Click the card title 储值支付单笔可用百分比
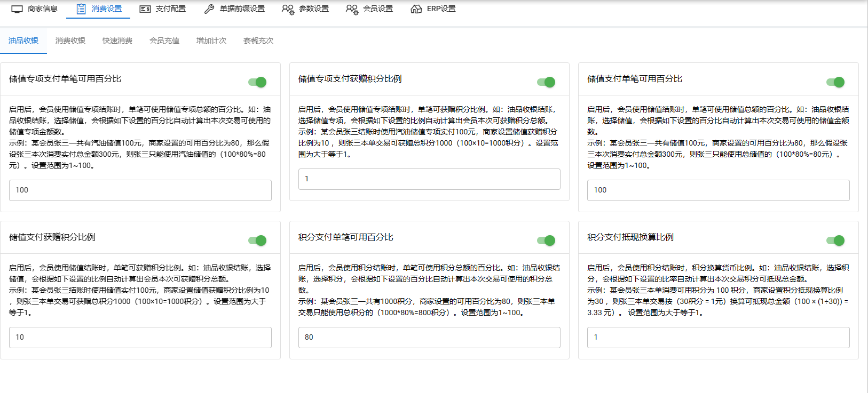 pos(635,79)
